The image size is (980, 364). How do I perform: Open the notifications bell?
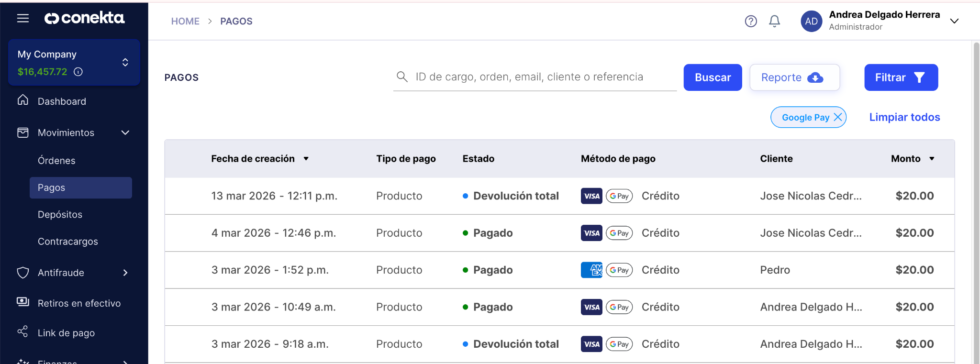[774, 21]
